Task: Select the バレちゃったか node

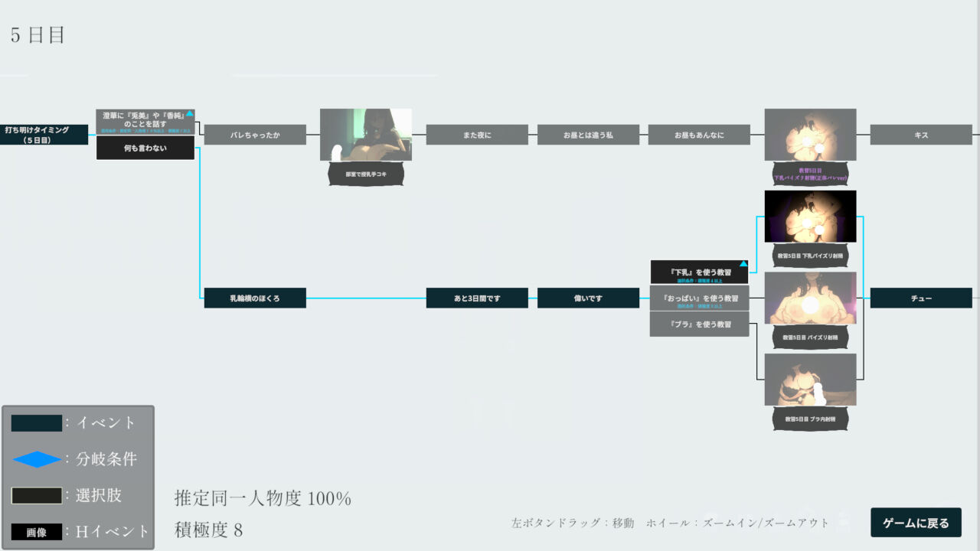Action: point(255,135)
